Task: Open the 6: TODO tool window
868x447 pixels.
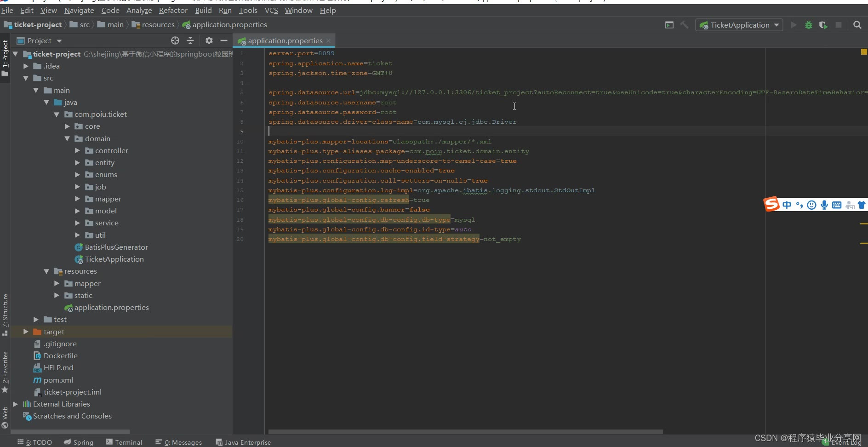Action: tap(34, 442)
